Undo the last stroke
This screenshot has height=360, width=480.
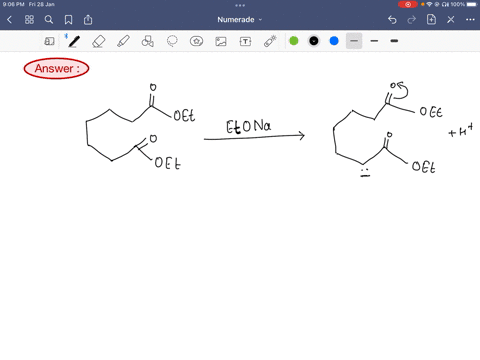tap(392, 20)
